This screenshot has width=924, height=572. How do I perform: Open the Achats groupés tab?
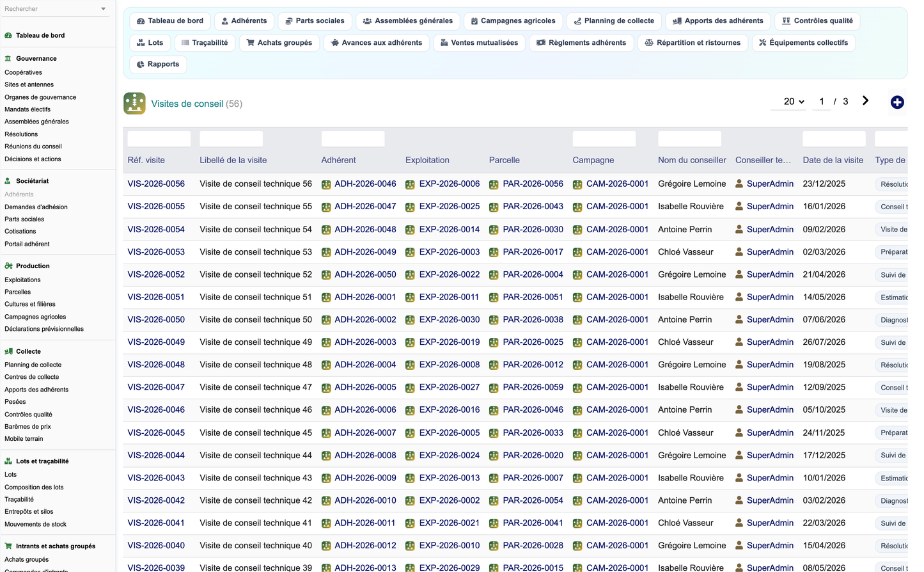279,43
